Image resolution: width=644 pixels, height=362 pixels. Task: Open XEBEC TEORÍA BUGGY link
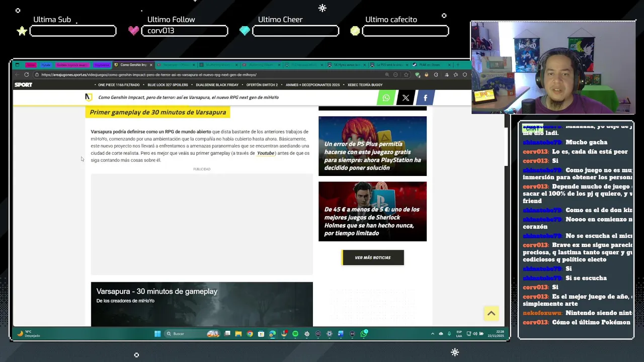[x=365, y=85]
